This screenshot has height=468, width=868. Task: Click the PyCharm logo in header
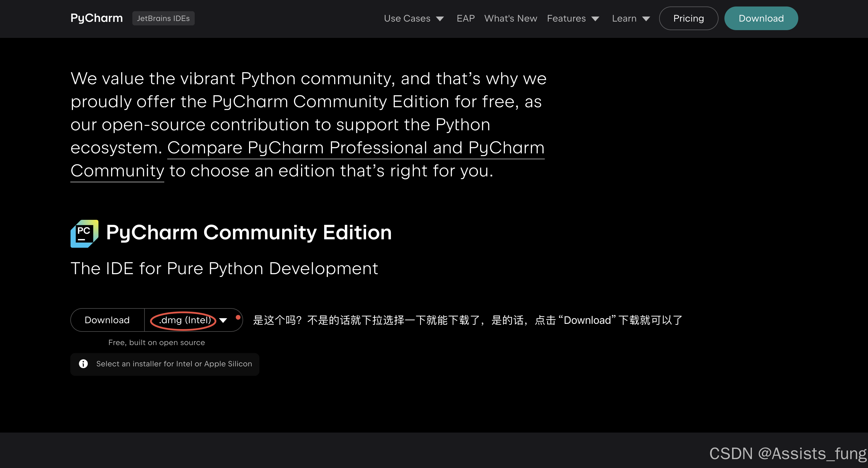pyautogui.click(x=96, y=18)
